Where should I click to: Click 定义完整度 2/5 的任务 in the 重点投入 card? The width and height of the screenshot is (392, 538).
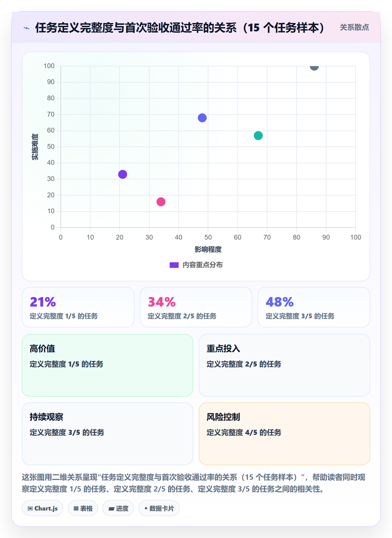coord(244,364)
